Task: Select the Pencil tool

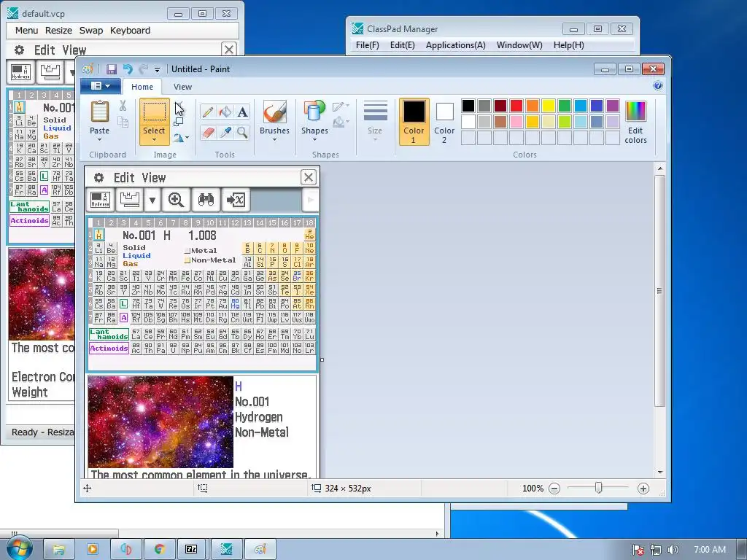Action: 207,112
